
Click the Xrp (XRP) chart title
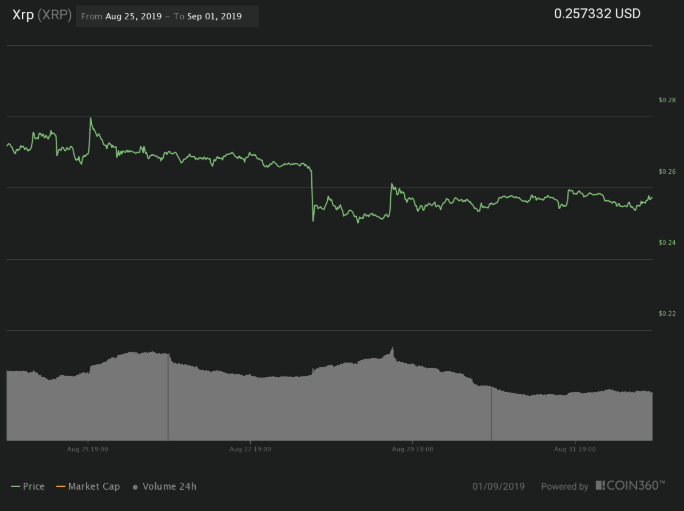click(x=41, y=15)
